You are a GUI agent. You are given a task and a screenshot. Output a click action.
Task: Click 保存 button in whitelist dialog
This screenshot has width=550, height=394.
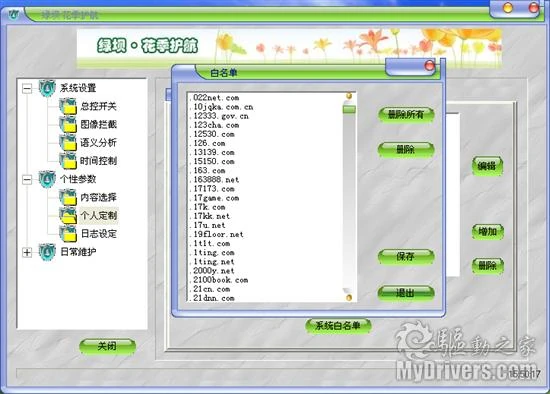pyautogui.click(x=406, y=256)
